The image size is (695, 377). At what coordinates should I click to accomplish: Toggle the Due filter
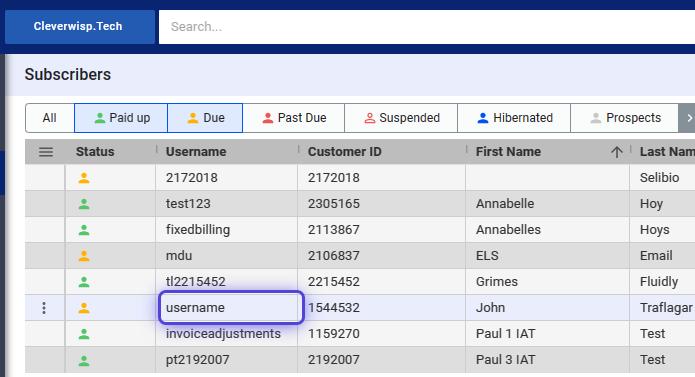tap(205, 118)
